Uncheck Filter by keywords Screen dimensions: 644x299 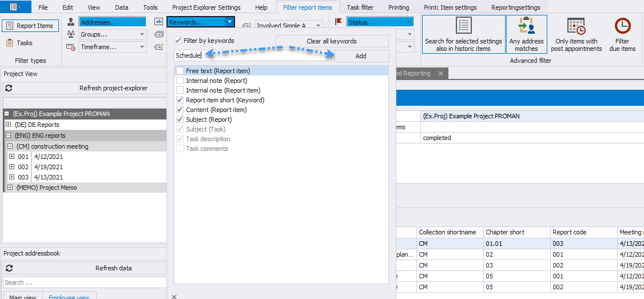(178, 41)
